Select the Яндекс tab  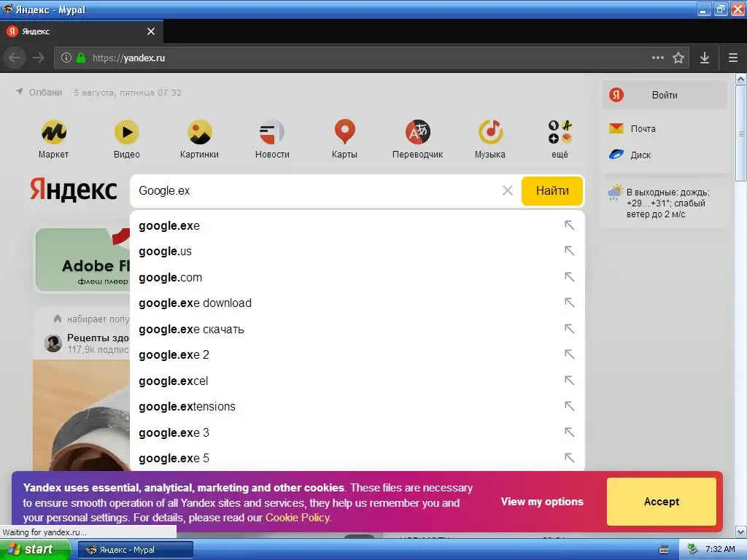tap(82, 31)
